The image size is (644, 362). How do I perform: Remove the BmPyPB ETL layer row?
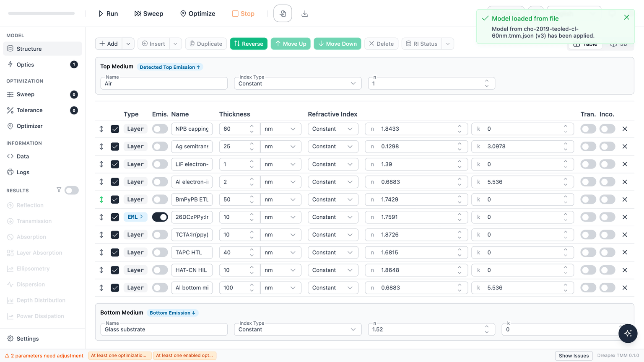tap(625, 199)
